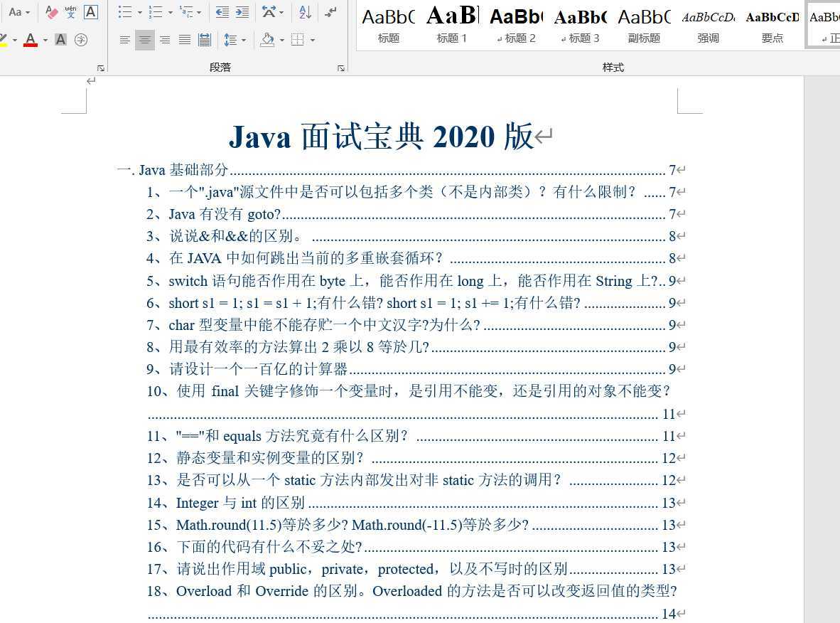
Task: Apply the 要点 style
Action: pyautogui.click(x=772, y=26)
